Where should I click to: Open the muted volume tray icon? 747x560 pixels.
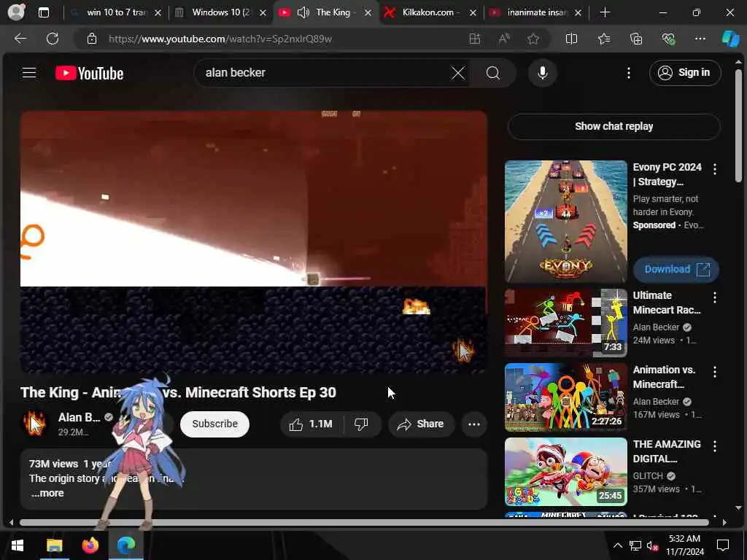[x=652, y=545]
